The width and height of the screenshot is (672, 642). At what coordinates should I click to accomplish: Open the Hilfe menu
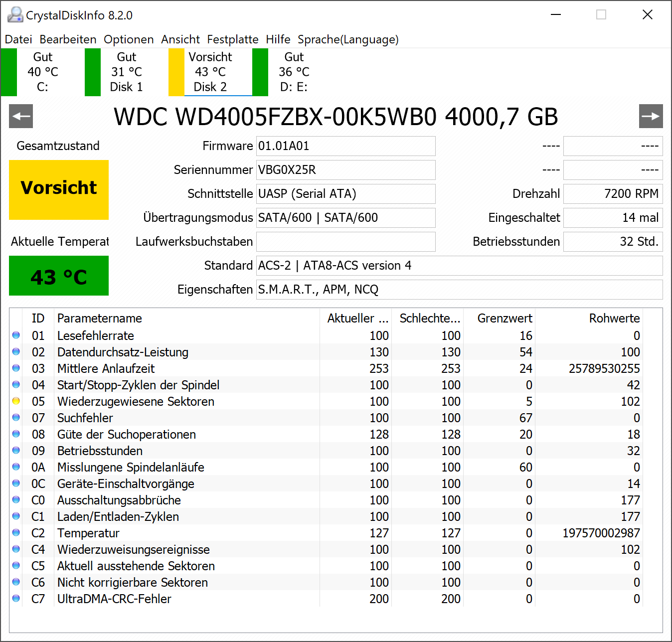[278, 39]
